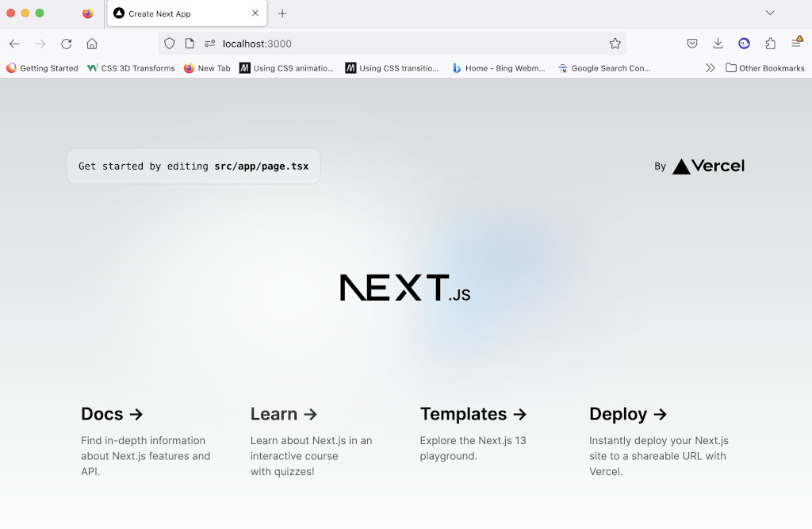The image size is (812, 529).
Task: Open the tracking protection shield icon
Action: (170, 44)
